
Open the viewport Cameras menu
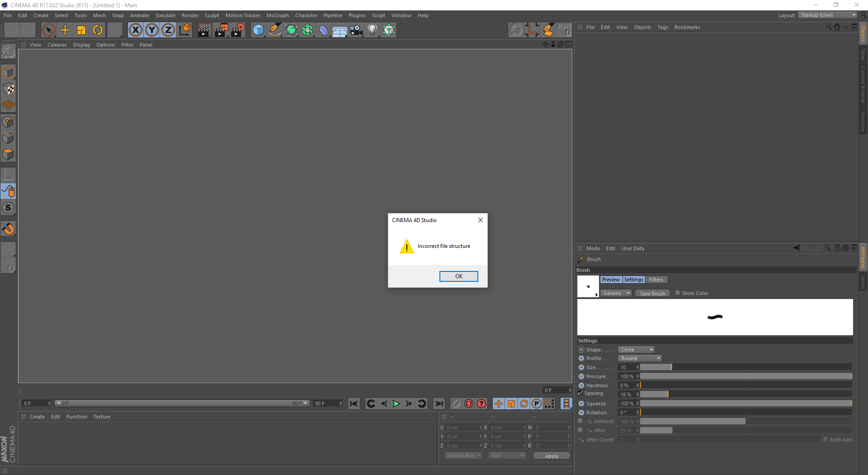click(57, 45)
